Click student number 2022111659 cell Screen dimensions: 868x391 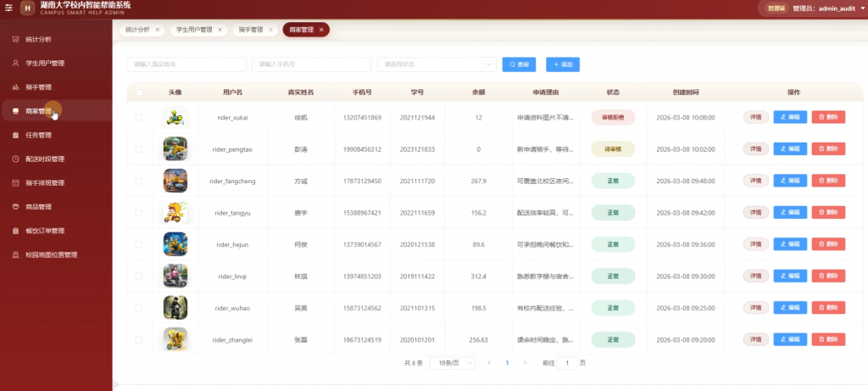tap(417, 213)
